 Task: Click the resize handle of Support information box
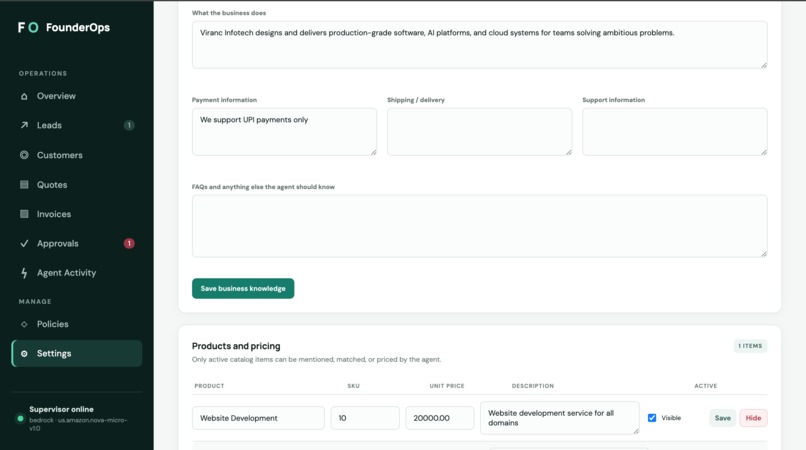764,152
